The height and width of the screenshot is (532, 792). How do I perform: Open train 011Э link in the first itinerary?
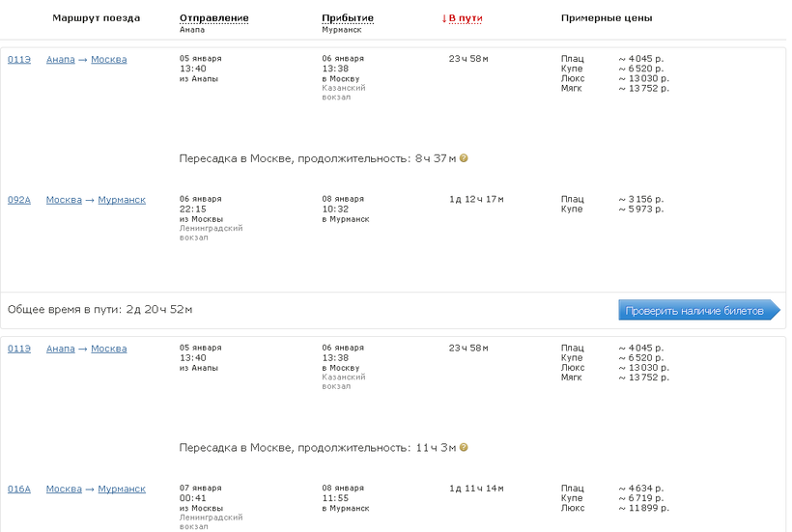coord(19,60)
